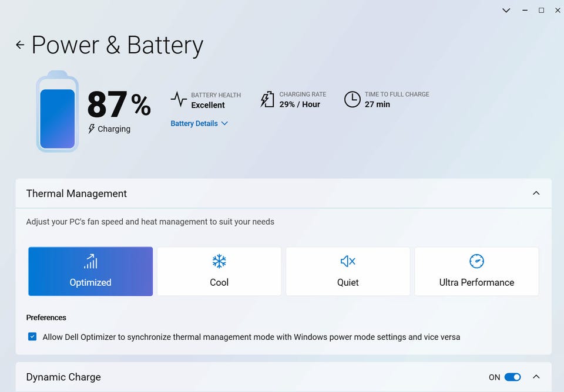
Task: Click the Power & Battery page title
Action: (117, 45)
